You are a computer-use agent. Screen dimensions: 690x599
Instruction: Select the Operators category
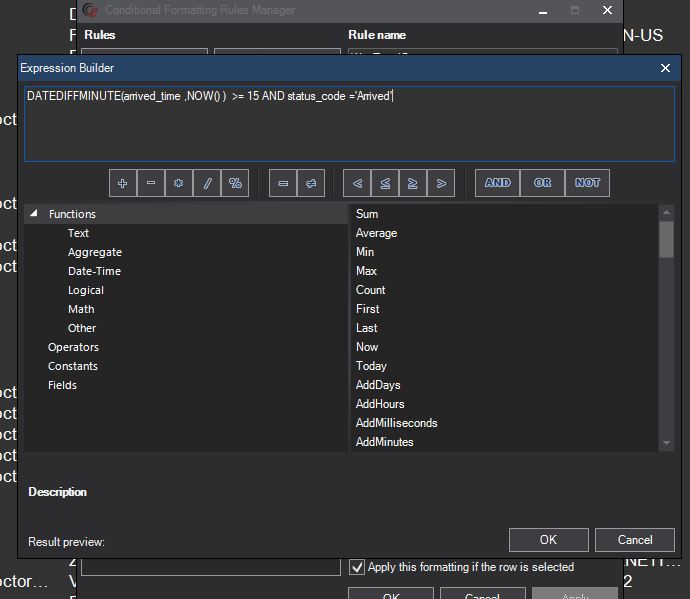[73, 347]
